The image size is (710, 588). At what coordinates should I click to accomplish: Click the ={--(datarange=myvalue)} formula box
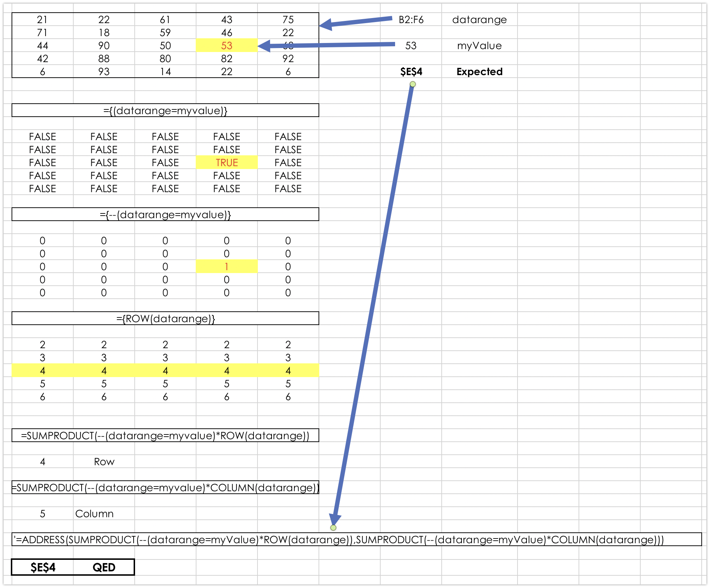pos(165,215)
